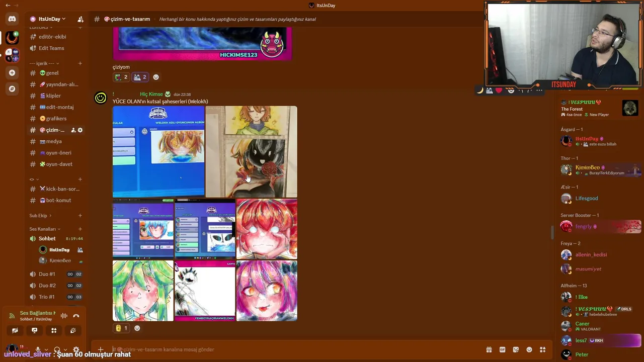
Task: Open the apps launcher in message bar
Action: [543, 349]
